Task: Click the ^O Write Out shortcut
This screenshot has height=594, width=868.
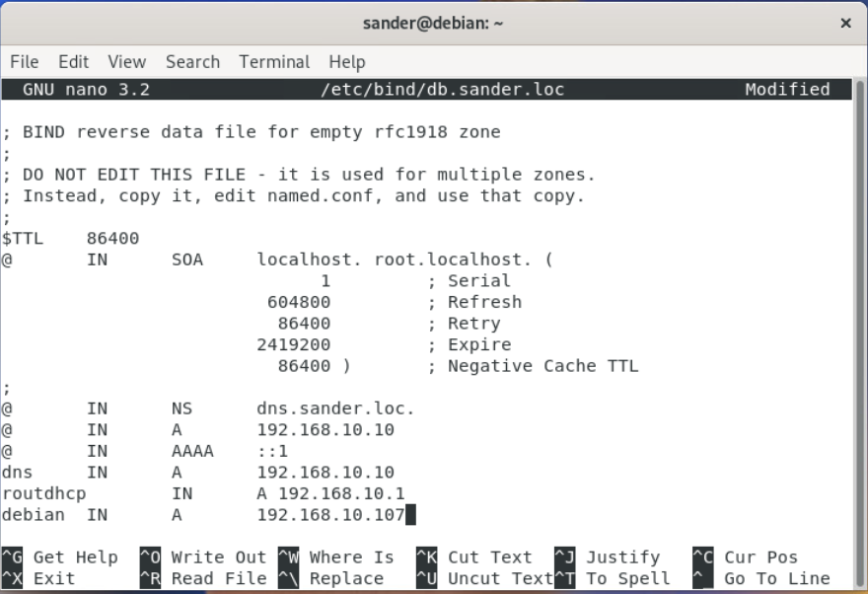Action: (x=203, y=557)
